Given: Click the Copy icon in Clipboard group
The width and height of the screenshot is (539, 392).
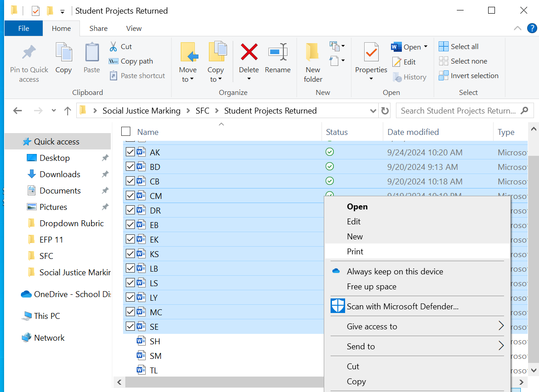Looking at the screenshot, I should 64,52.
